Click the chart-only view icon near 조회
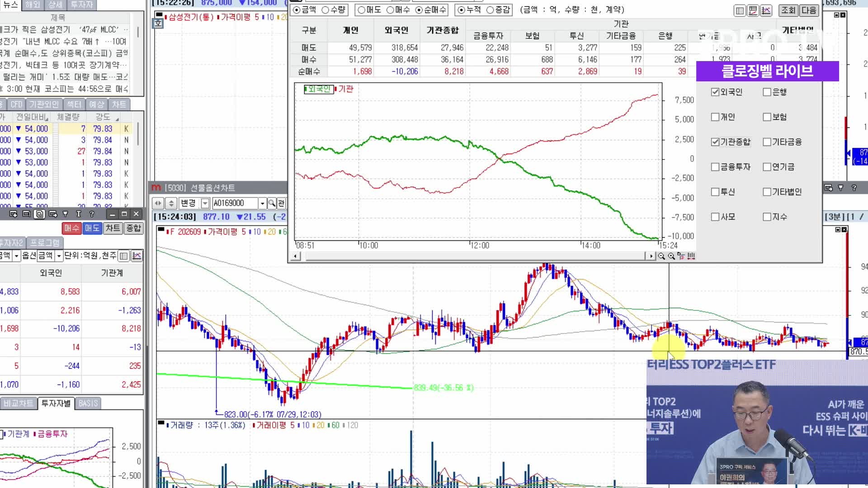The width and height of the screenshot is (868, 488). (x=766, y=10)
